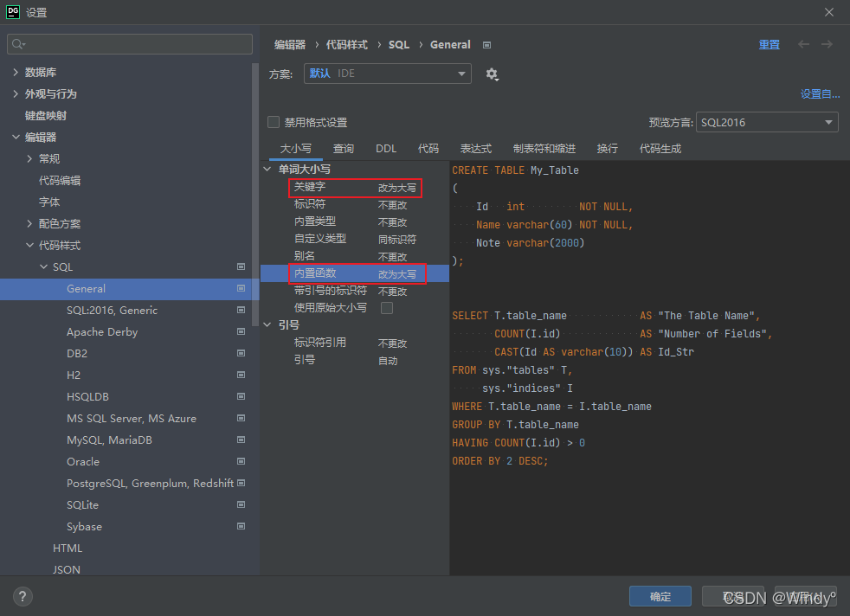The height and width of the screenshot is (616, 850).
Task: Click the scheme icon beside H2
Action: tap(241, 375)
